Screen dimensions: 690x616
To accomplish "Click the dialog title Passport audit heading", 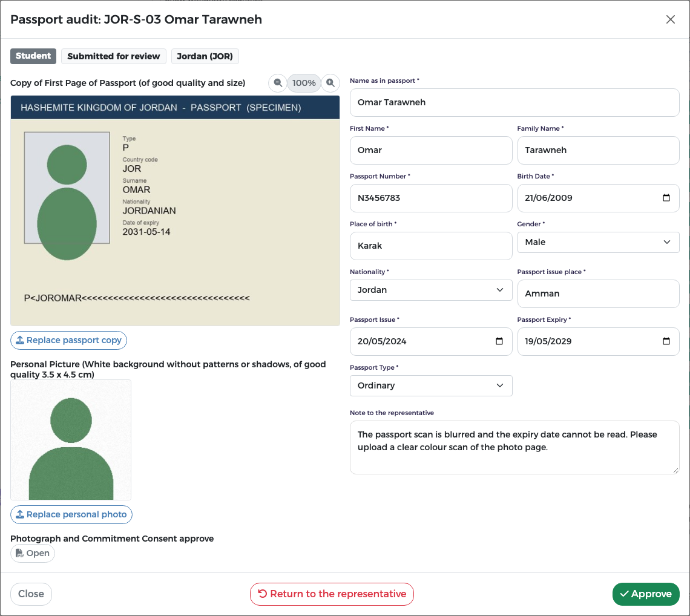I will pyautogui.click(x=136, y=19).
